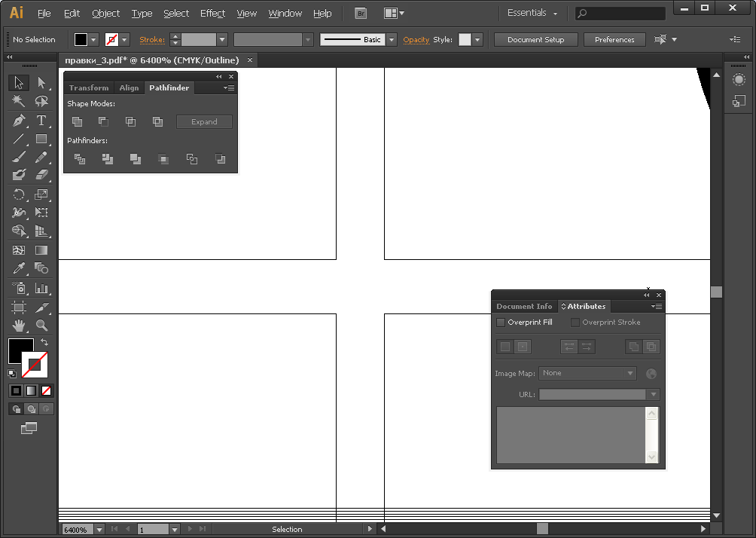The height and width of the screenshot is (538, 756).
Task: Open the zoom level dropdown at 6400%
Action: point(99,530)
